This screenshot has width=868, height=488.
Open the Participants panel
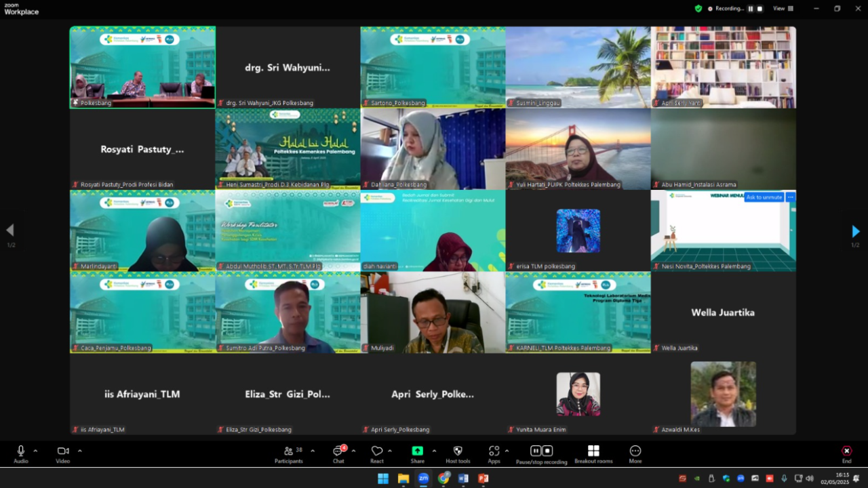click(x=289, y=453)
